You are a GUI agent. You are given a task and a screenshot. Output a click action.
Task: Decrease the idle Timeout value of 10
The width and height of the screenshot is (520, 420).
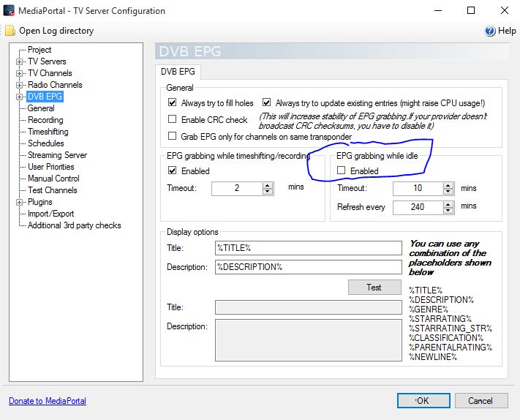click(x=448, y=192)
